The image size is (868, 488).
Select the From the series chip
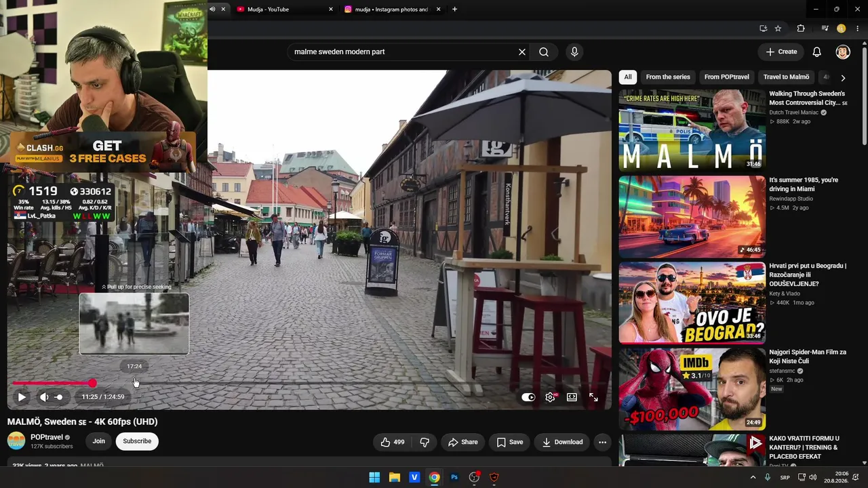coord(668,77)
